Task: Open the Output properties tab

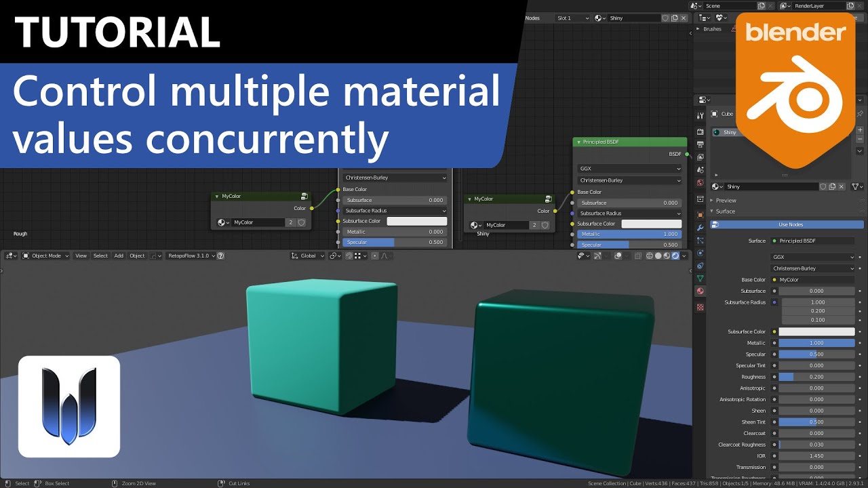Action: [x=701, y=144]
